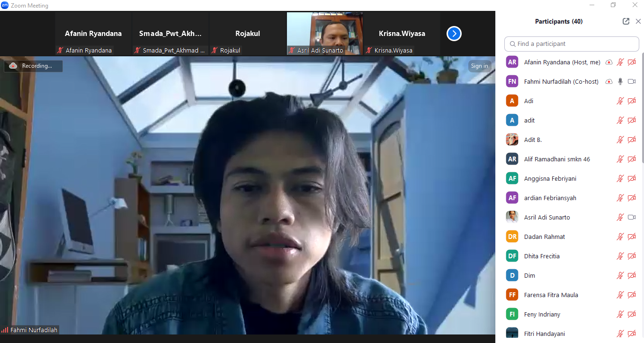Toggle camera icon for Asril Adi Sunarto
Viewport: 644px width, 343px height.
tap(632, 217)
